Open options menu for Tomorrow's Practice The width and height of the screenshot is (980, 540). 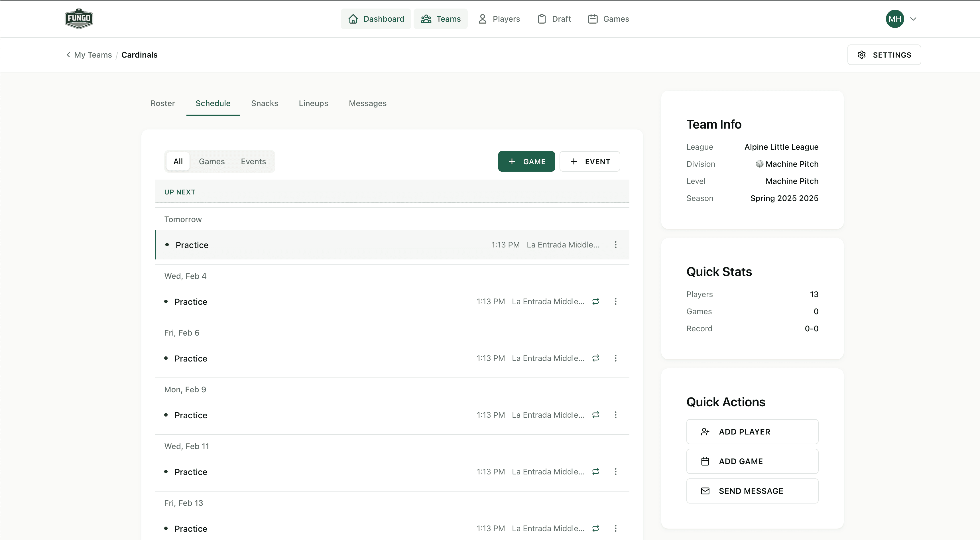tap(615, 245)
